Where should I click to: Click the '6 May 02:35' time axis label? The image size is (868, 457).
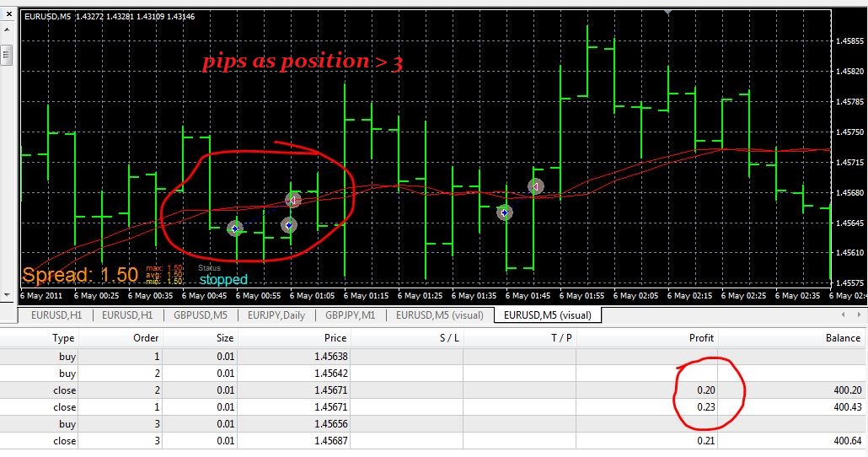pyautogui.click(x=798, y=296)
